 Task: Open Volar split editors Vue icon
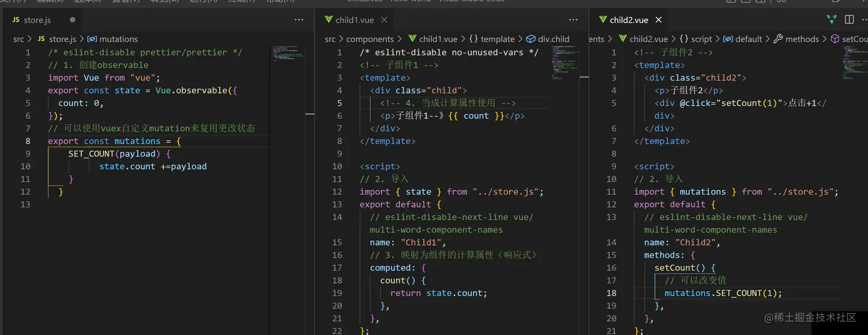click(x=831, y=20)
